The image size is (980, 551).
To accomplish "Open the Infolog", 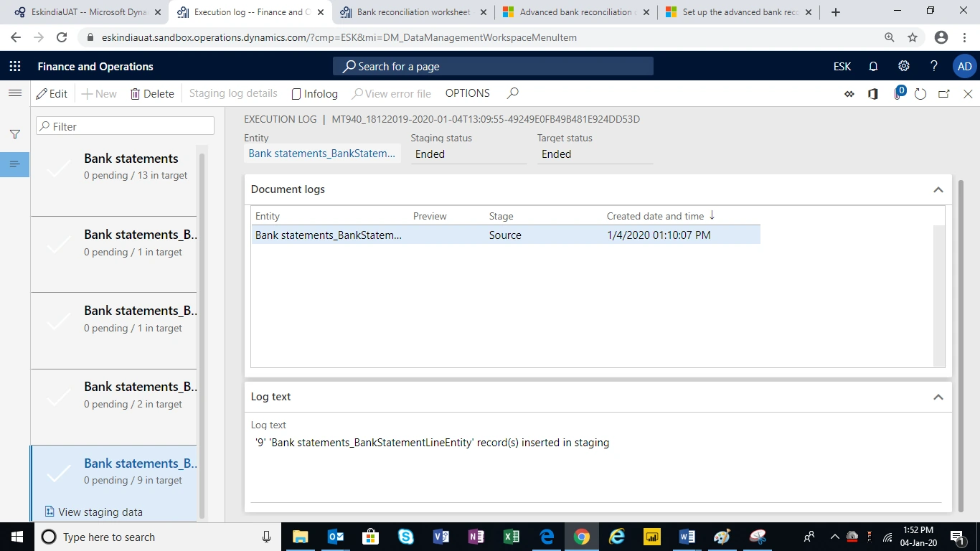I will pos(314,93).
